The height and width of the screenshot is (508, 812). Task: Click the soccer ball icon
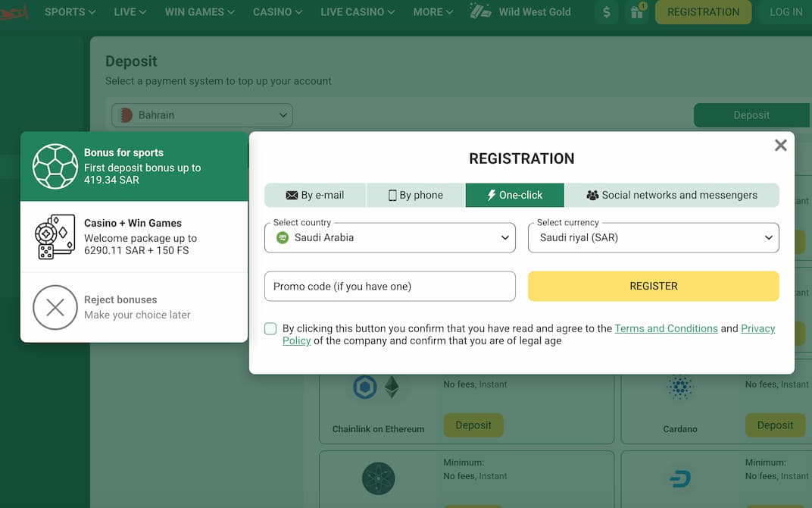pos(55,166)
